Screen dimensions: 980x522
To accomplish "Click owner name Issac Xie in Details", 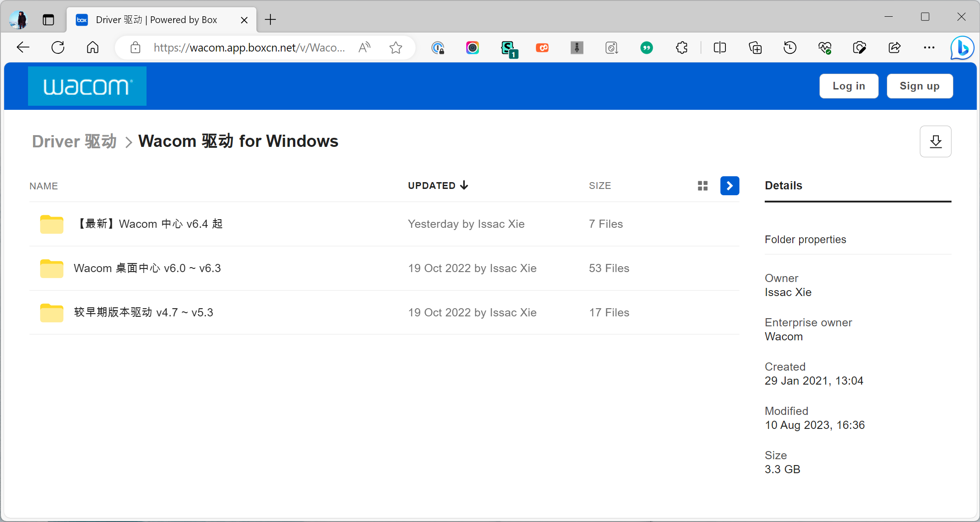I will (788, 292).
